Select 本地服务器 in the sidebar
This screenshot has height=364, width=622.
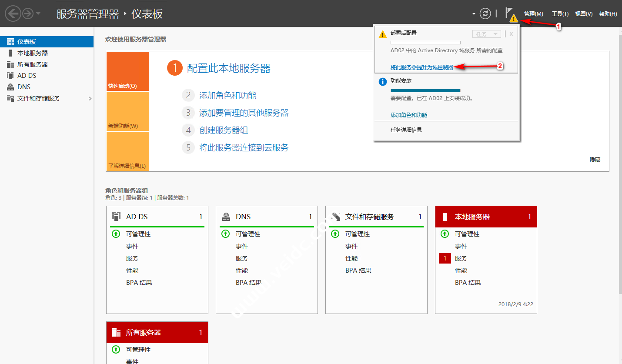click(x=33, y=53)
